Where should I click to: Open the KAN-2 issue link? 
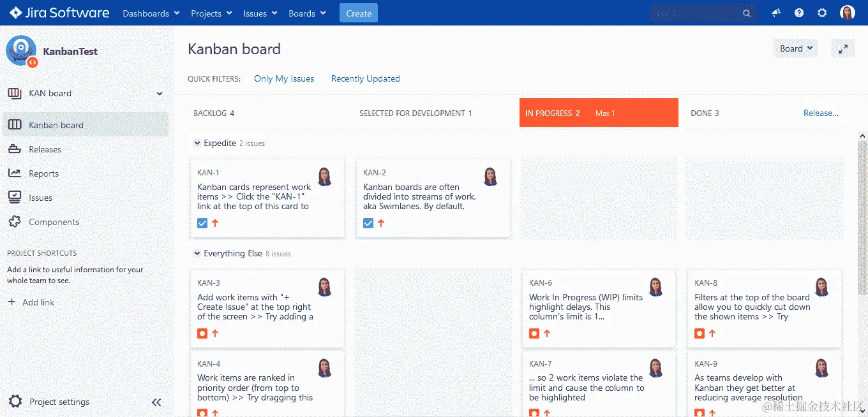375,173
